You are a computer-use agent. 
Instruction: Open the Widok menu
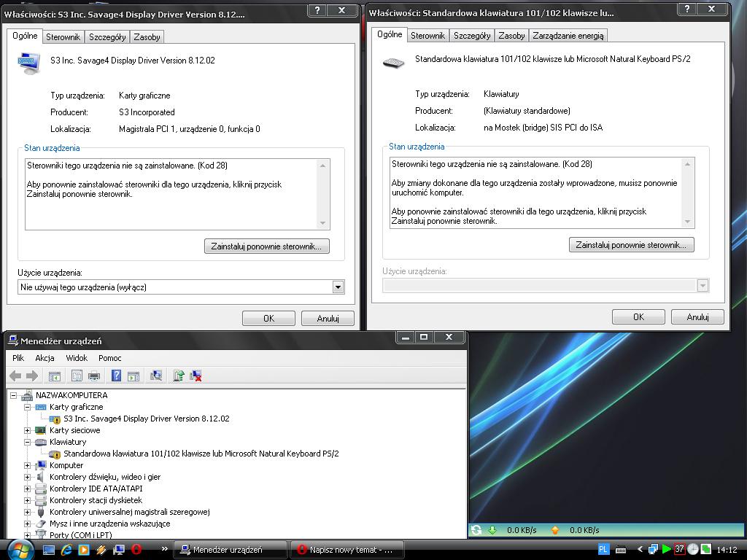77,358
